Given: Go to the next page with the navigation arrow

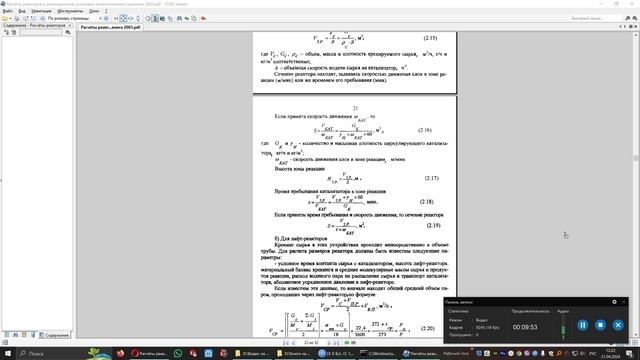Looking at the screenshot, I should point(329,343).
